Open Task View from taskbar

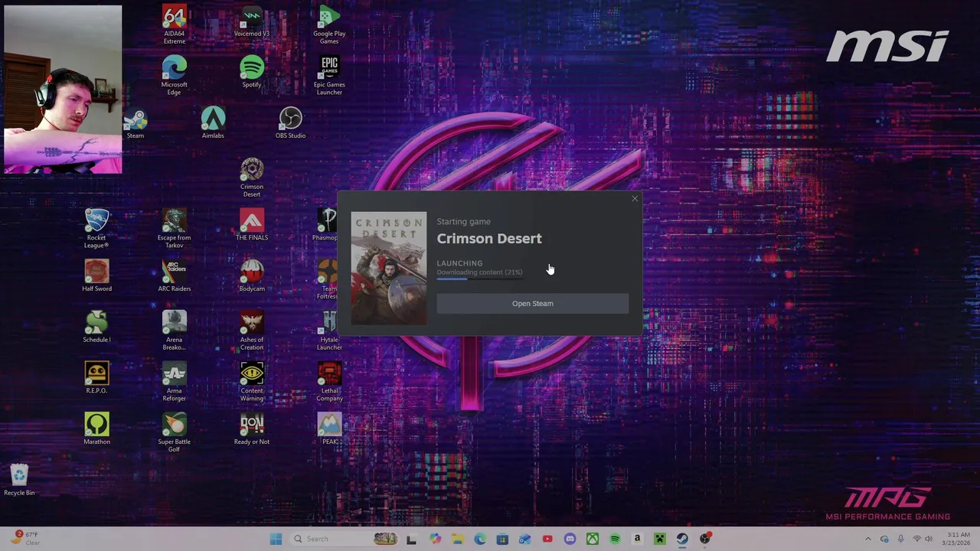[411, 539]
